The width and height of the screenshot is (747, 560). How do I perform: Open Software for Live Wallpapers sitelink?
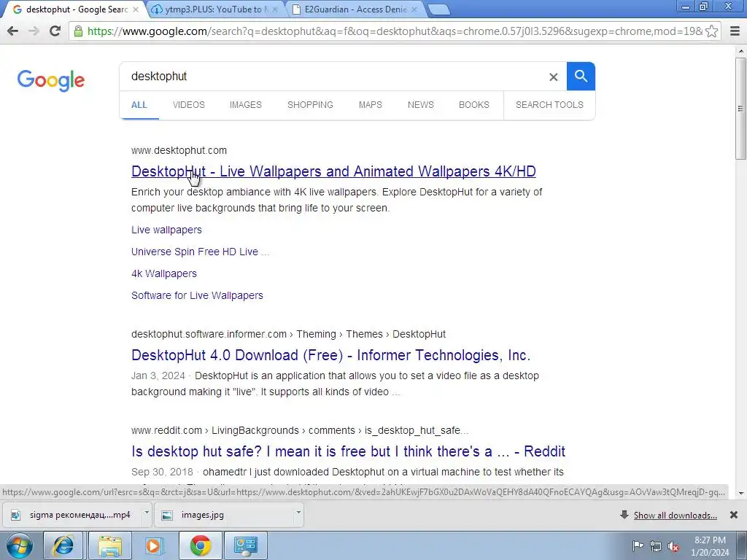[197, 296]
